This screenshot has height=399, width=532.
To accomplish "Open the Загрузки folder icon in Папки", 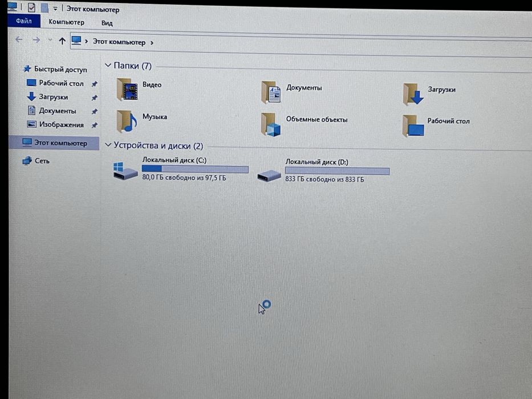I will pos(413,94).
